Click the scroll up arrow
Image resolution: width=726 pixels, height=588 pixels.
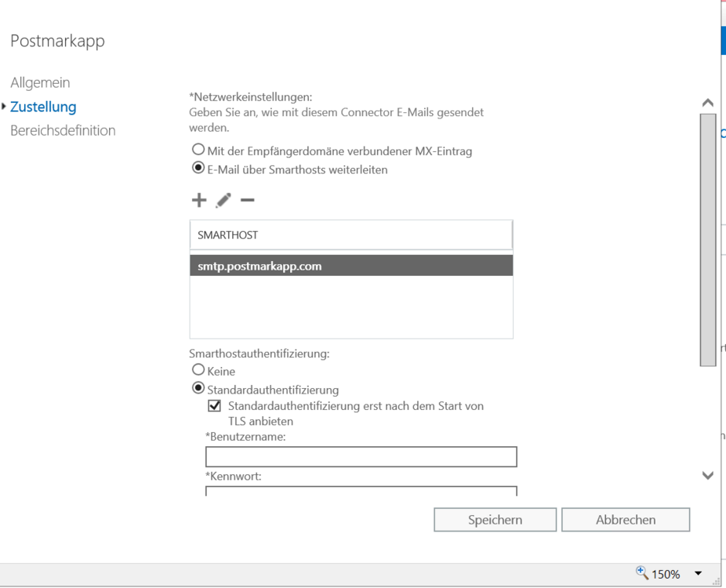(x=707, y=103)
